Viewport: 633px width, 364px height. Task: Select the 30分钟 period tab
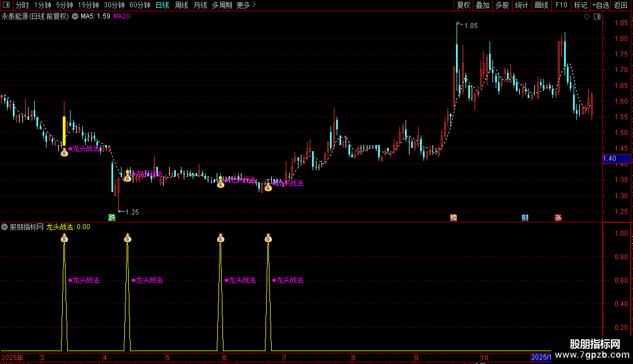point(114,5)
